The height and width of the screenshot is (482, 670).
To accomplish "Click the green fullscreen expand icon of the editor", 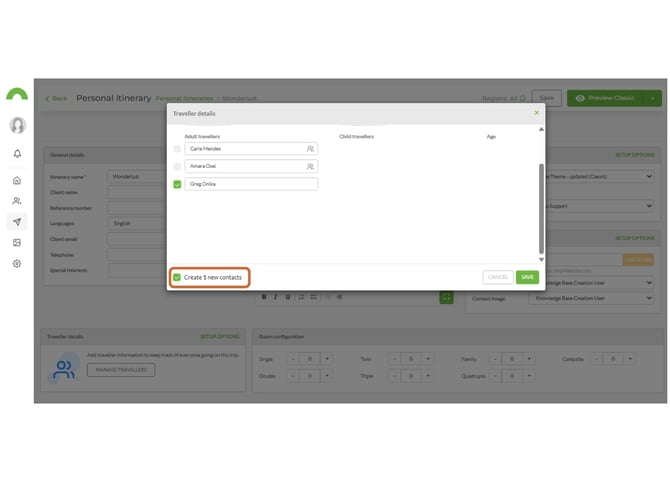I will (446, 297).
